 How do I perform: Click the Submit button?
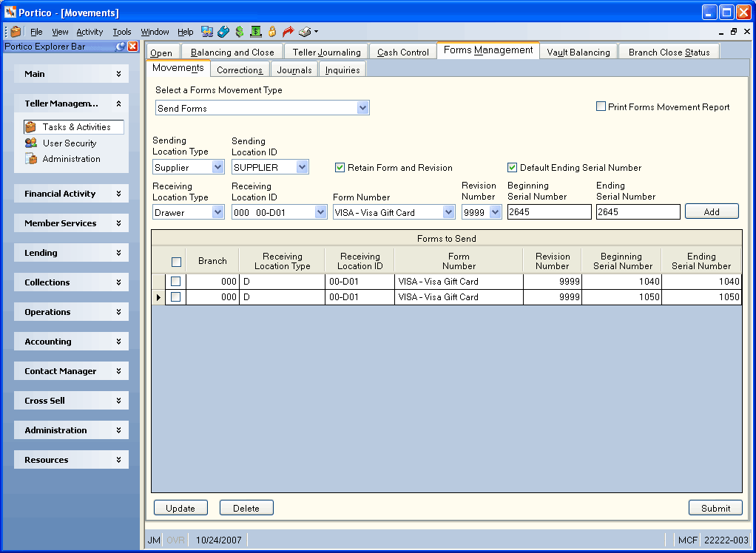[x=715, y=508]
